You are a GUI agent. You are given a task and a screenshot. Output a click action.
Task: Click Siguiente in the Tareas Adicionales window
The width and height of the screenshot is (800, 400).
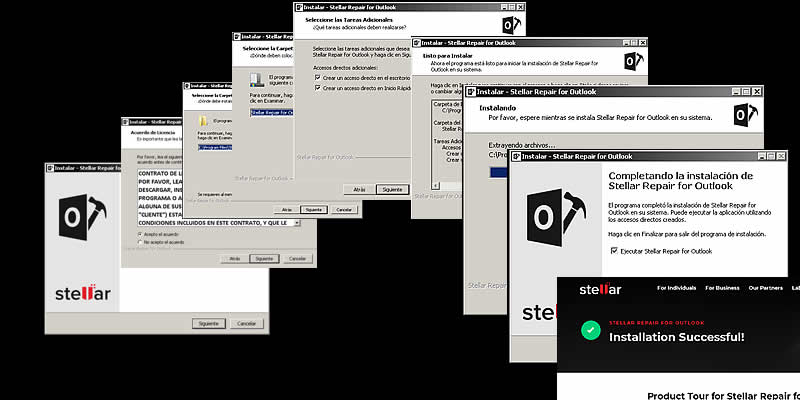pos(393,189)
